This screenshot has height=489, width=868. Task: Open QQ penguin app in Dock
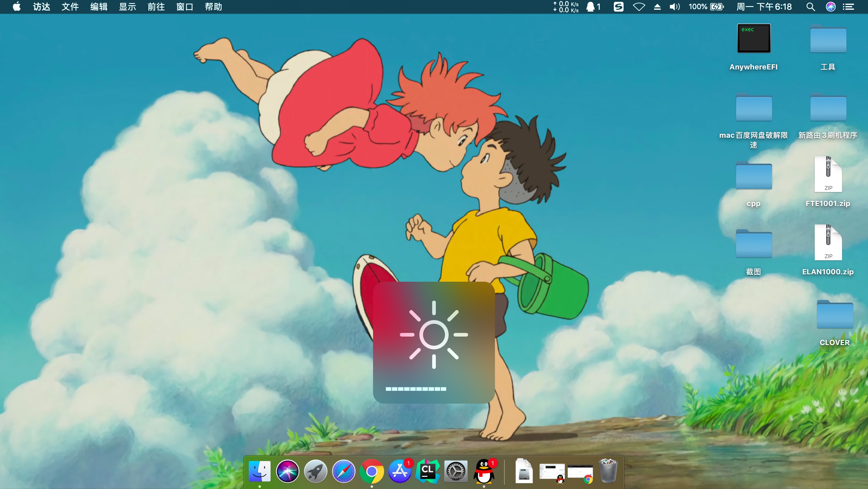point(484,472)
